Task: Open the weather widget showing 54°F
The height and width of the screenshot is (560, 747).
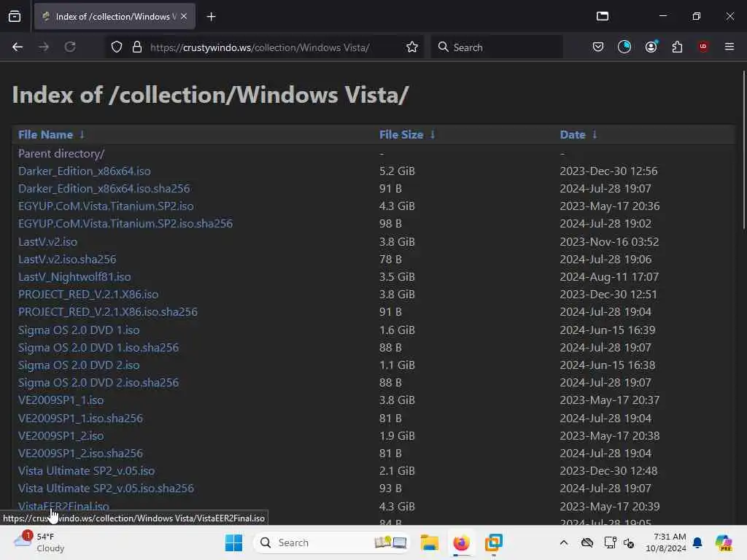Action: point(39,542)
